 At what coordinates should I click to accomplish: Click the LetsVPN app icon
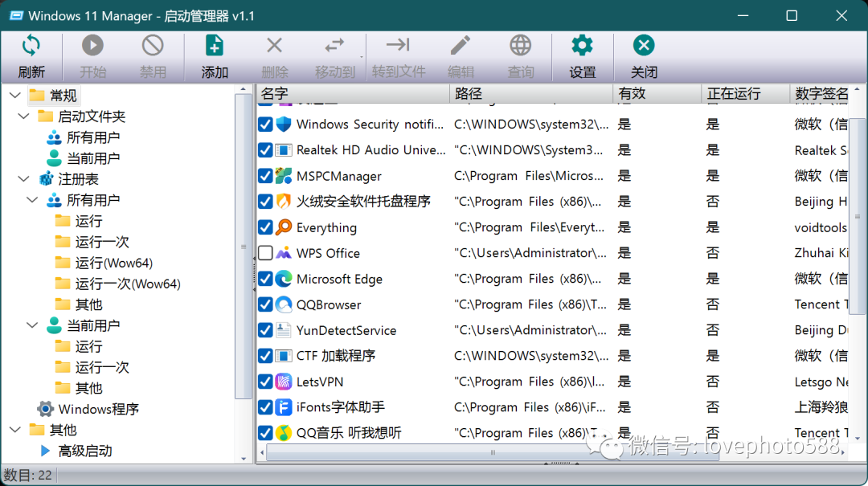284,382
